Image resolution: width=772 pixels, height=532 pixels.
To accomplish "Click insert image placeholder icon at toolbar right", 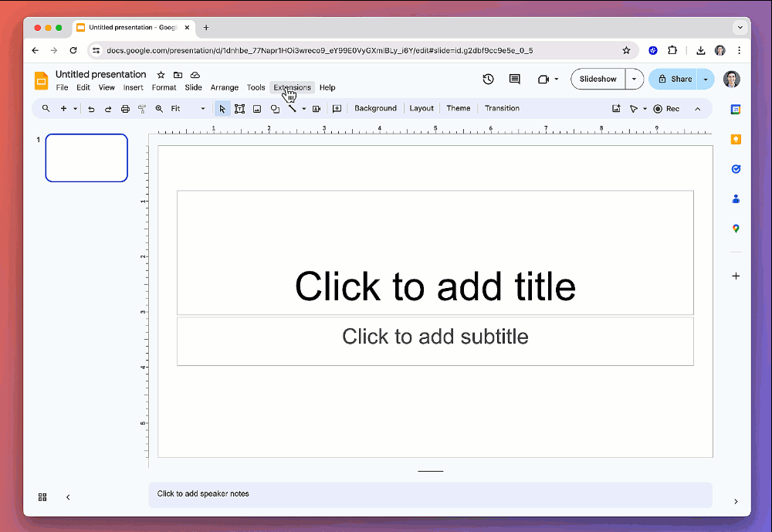I will pos(616,108).
